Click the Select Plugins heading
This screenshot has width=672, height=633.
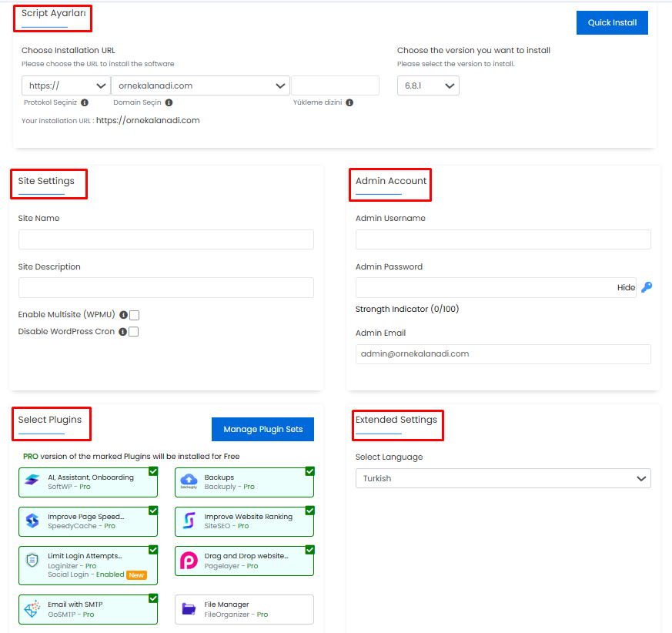[50, 420]
